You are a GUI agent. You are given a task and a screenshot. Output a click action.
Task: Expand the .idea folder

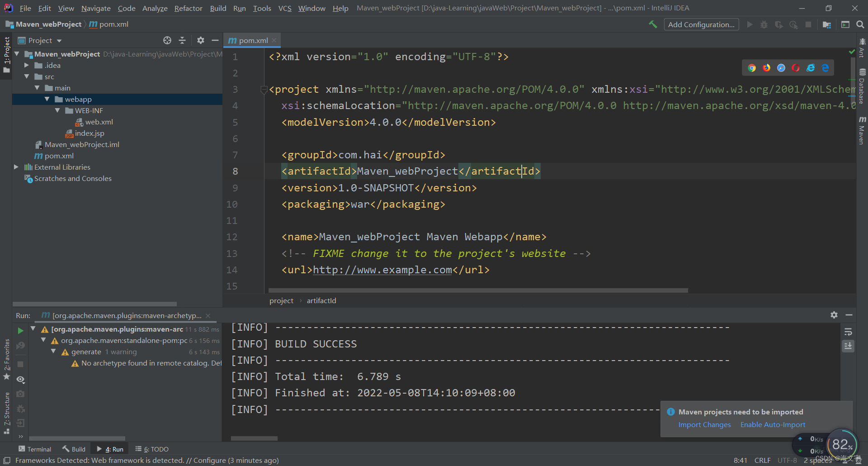[x=27, y=65]
